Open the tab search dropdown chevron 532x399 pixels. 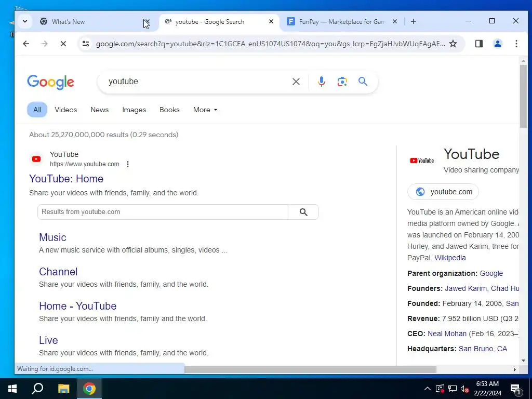click(x=25, y=21)
